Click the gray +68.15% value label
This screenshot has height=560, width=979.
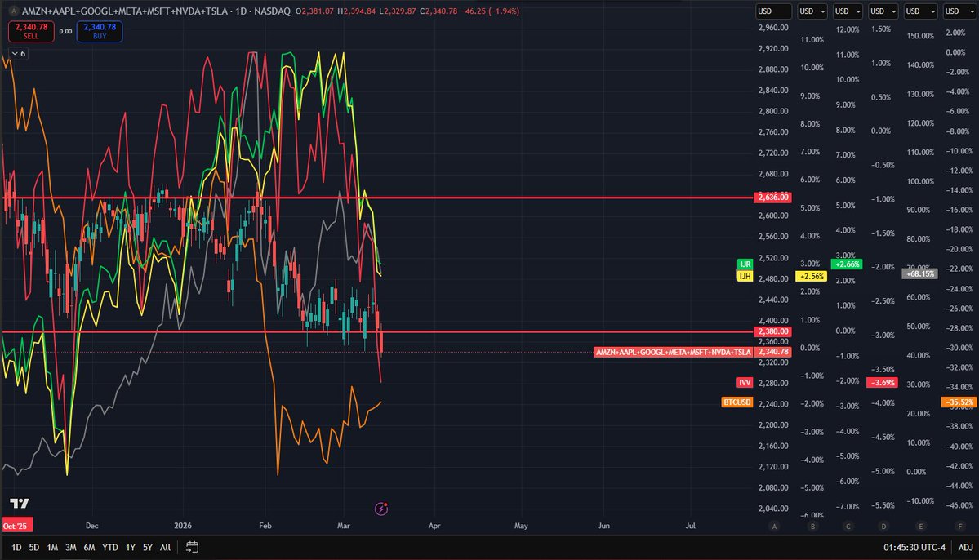point(919,273)
